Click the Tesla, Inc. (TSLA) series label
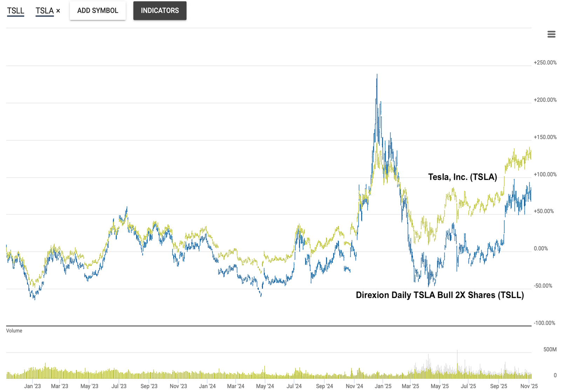The height and width of the screenshot is (392, 561). [462, 177]
